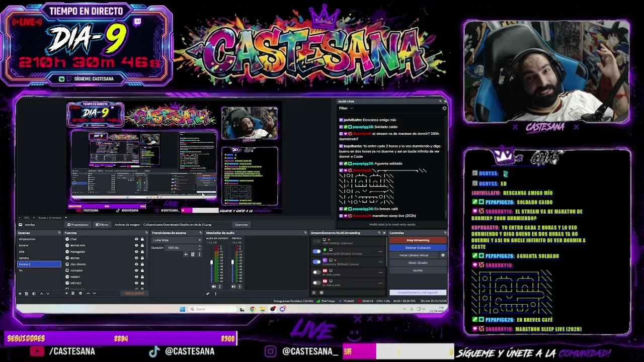Move selected scene up arrow
This screenshot has height=362, width=644.
(41, 294)
